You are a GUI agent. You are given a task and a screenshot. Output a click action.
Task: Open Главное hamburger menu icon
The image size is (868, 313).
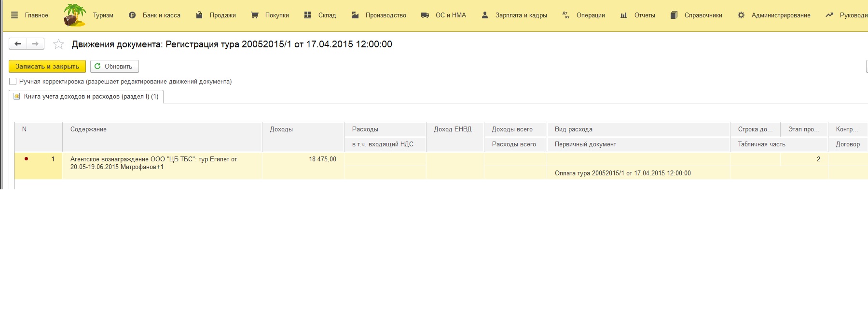point(14,15)
